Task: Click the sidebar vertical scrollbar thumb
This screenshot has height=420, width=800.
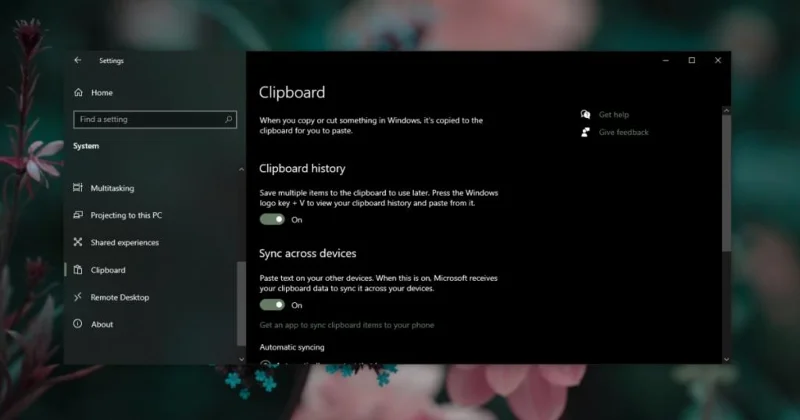Action: [241, 304]
